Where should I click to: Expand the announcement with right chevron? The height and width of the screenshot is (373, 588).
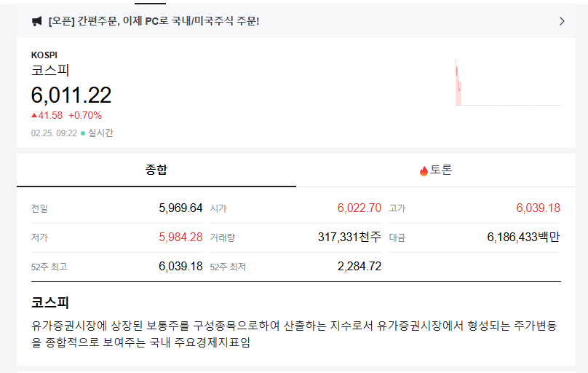pos(562,21)
